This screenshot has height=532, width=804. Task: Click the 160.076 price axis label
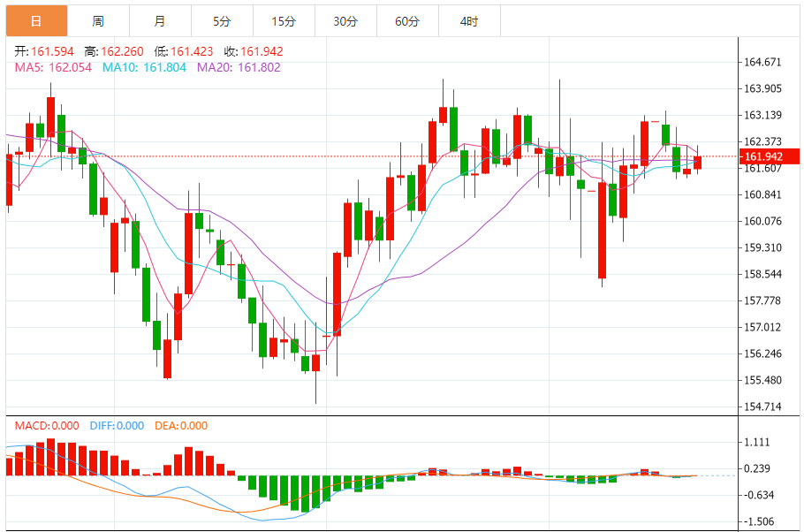click(x=762, y=221)
